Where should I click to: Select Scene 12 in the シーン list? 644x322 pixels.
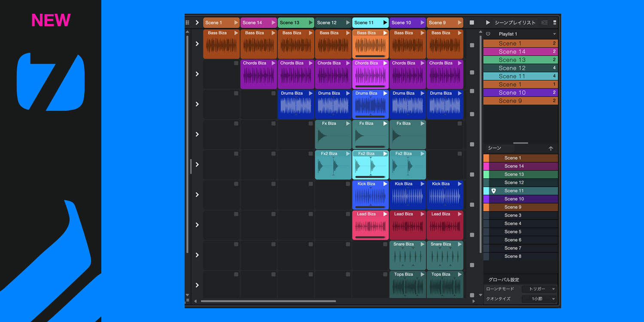[520, 182]
